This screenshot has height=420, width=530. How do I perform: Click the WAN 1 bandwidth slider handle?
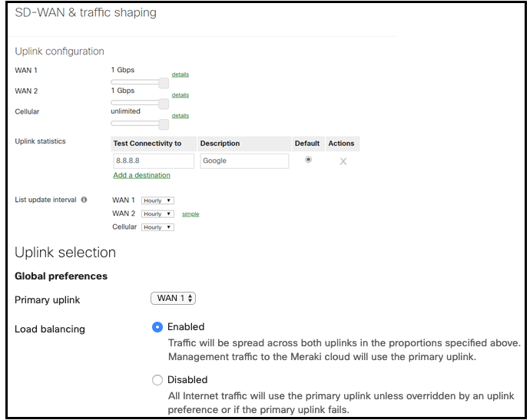(x=164, y=82)
